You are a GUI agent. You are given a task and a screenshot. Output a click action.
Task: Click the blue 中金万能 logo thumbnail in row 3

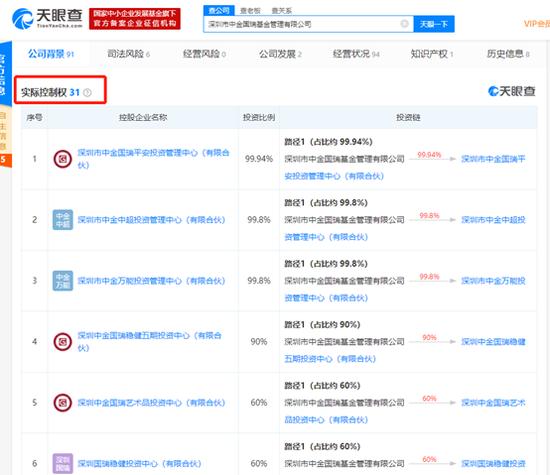tap(63, 281)
